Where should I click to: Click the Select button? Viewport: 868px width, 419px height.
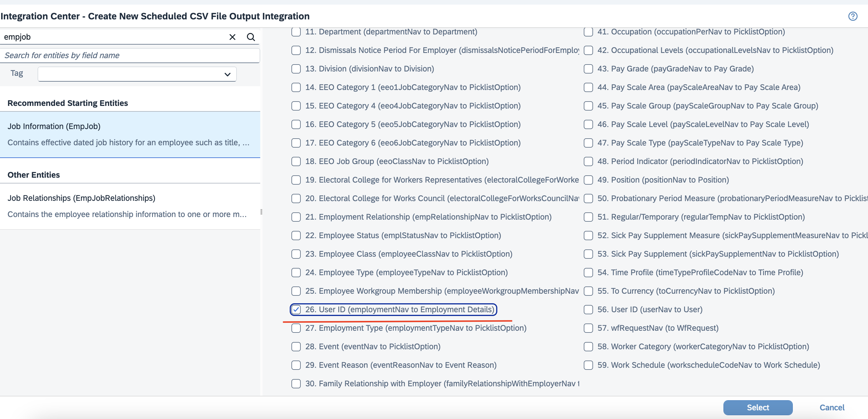click(758, 407)
